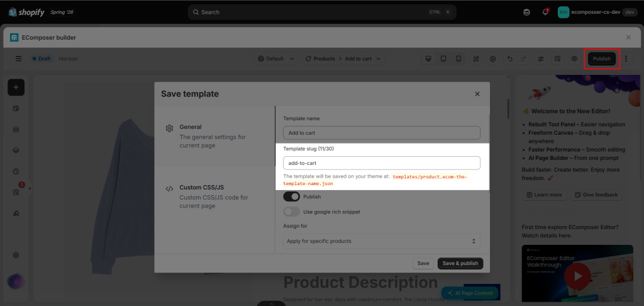Open the sections sidebar icon
The width and height of the screenshot is (644, 306).
click(x=16, y=130)
